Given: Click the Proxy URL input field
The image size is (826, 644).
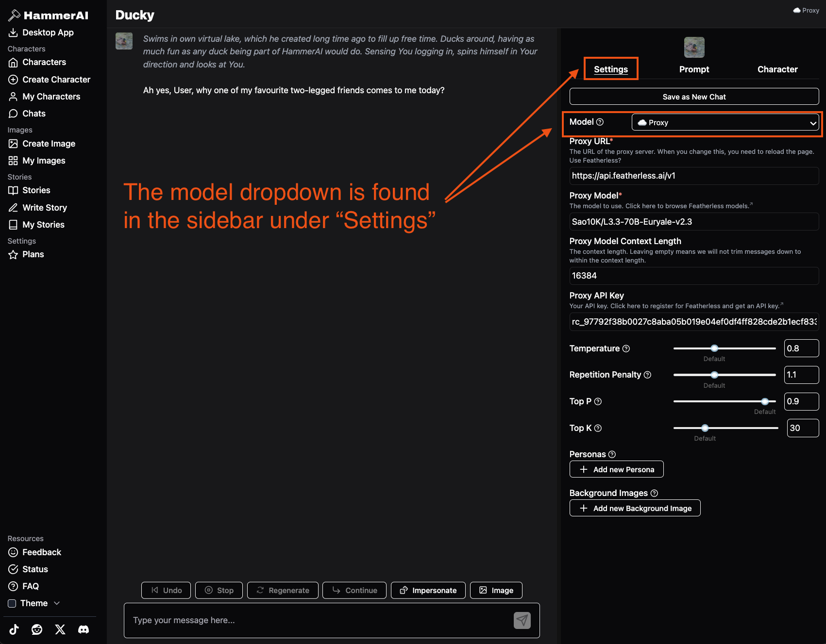Looking at the screenshot, I should coord(694,176).
